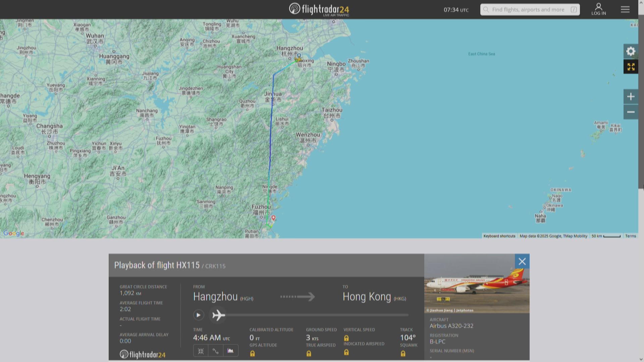Viewport: 644px width, 362px height.
Task: Click the Keyboard shortcuts link
Action: pyautogui.click(x=499, y=236)
